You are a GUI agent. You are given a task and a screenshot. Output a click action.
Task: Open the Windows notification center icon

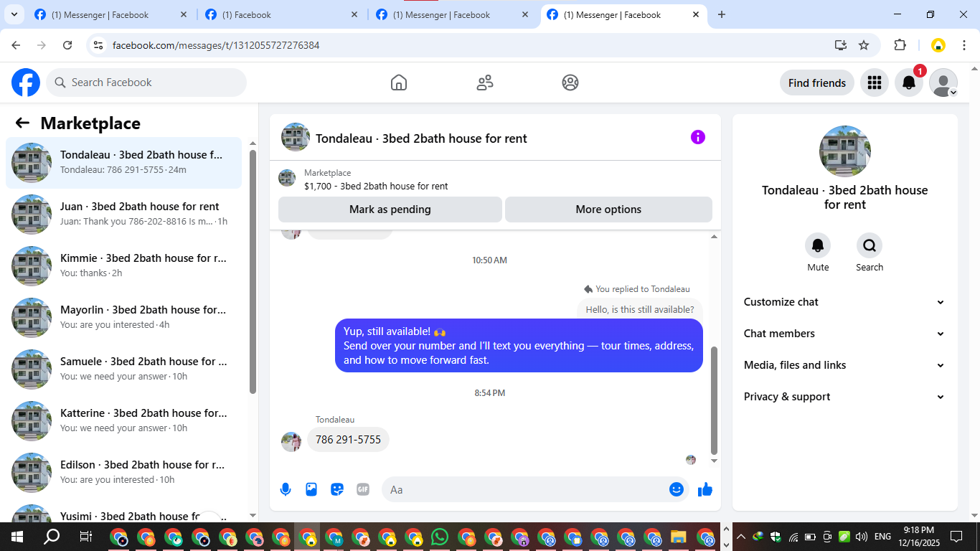tap(956, 537)
